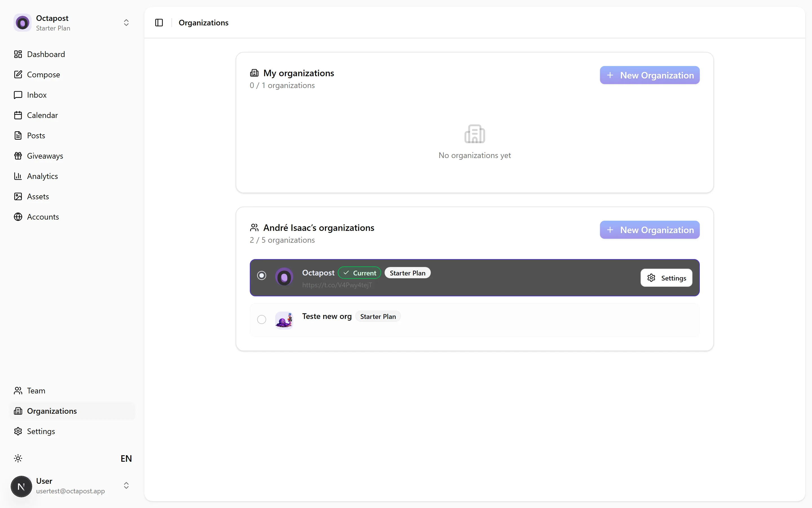Viewport: 812px width, 508px height.
Task: Click New Organization under André Isaac's organizations
Action: [650, 230]
